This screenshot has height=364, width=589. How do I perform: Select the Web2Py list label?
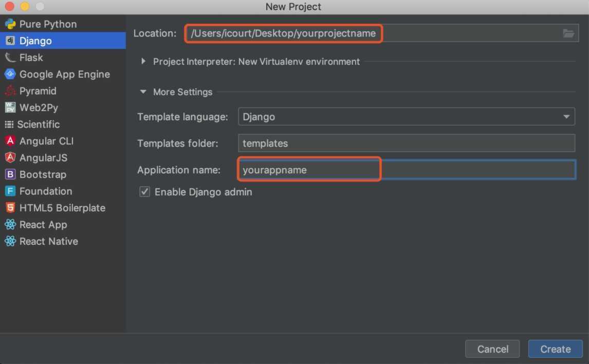[39, 108]
